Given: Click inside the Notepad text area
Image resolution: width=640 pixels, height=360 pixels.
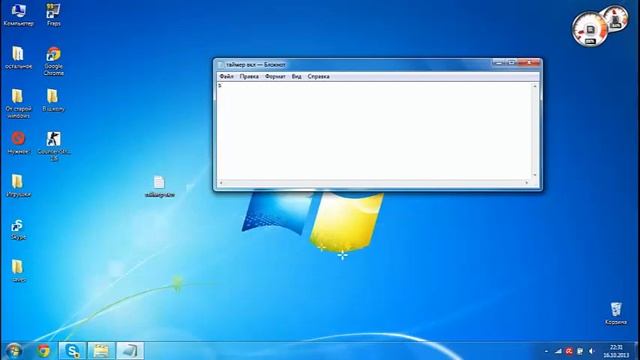Looking at the screenshot, I should tap(373, 131).
